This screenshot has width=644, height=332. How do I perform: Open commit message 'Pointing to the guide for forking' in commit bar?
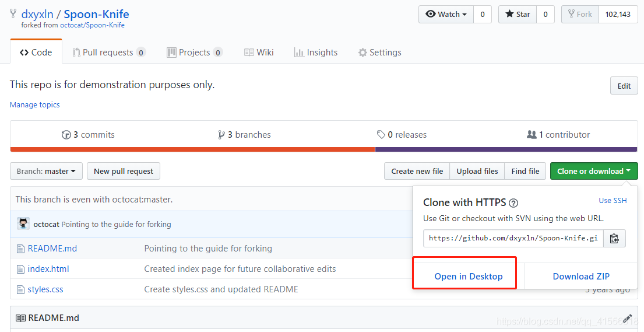point(116,224)
